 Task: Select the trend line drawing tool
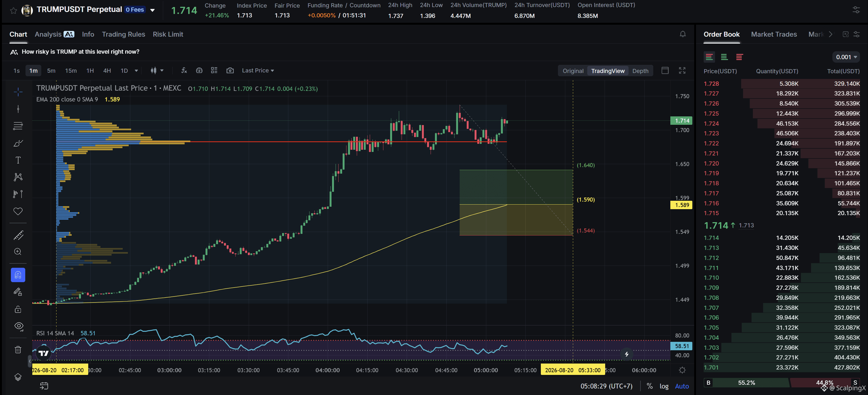(18, 109)
